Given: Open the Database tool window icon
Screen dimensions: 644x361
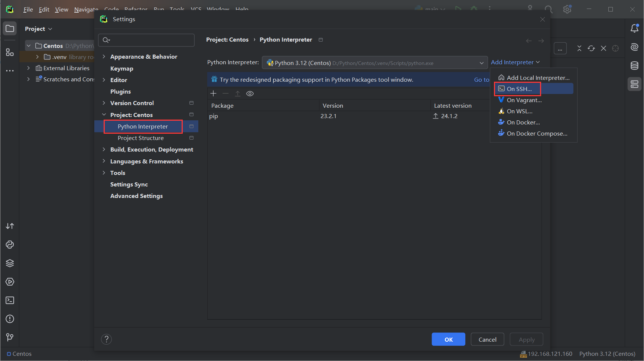Looking at the screenshot, I should 635,66.
